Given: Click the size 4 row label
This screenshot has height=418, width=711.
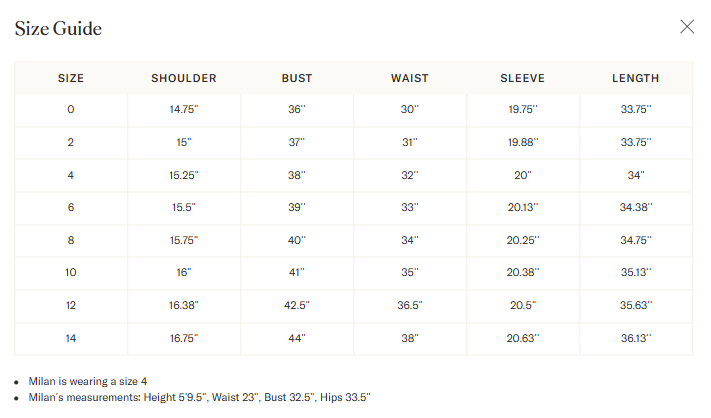Looking at the screenshot, I should (71, 175).
